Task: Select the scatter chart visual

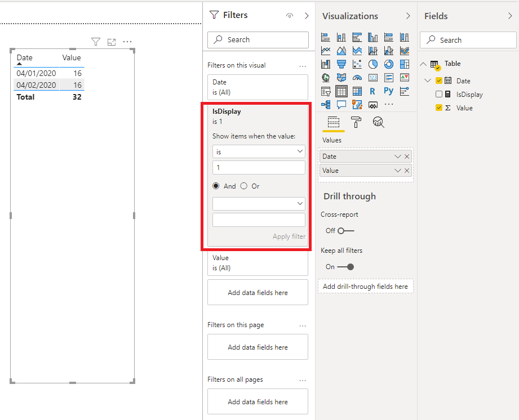Action: 357,64
